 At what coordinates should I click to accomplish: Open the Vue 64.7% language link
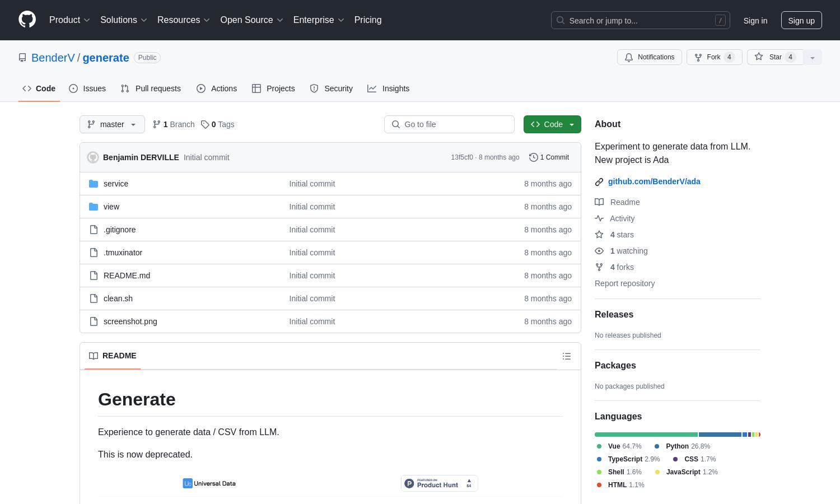619,446
